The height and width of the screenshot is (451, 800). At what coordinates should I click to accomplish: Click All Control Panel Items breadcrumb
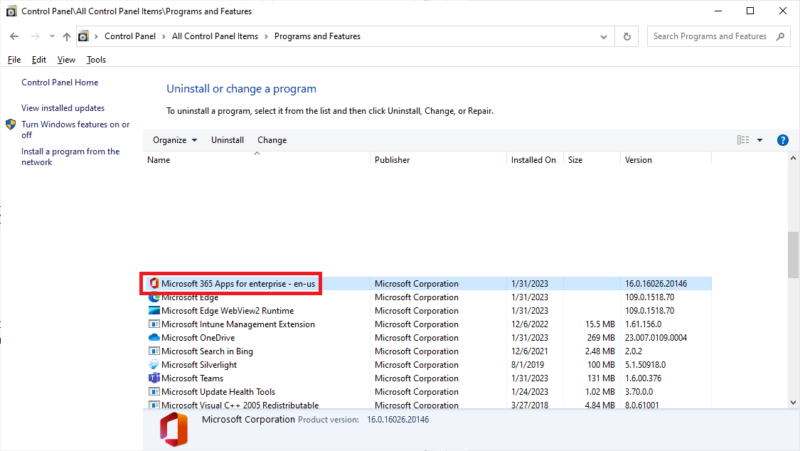(x=215, y=36)
